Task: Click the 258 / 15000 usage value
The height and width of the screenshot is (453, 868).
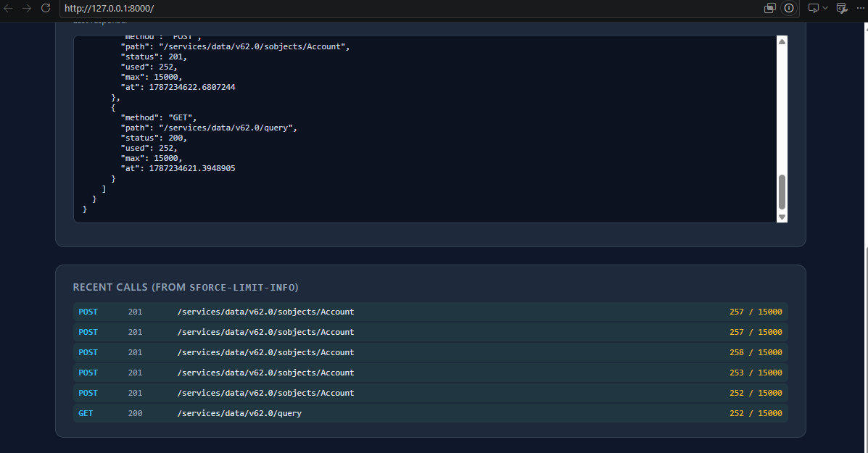Action: pos(756,352)
